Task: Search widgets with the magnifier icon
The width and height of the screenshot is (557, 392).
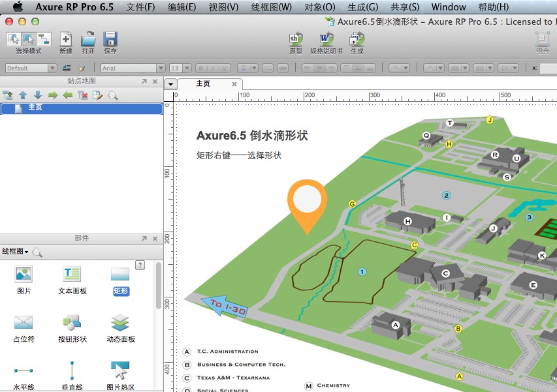Action: (37, 252)
